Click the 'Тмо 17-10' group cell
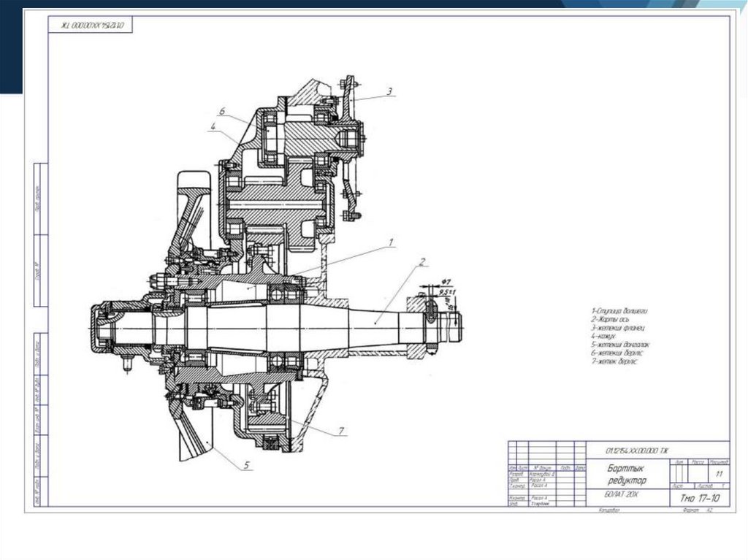 (x=699, y=497)
